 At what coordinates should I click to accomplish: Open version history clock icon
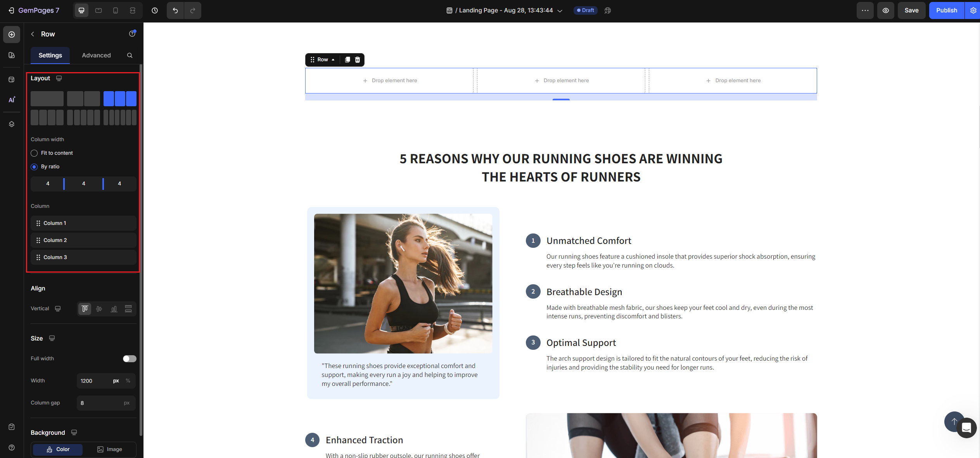point(155,10)
